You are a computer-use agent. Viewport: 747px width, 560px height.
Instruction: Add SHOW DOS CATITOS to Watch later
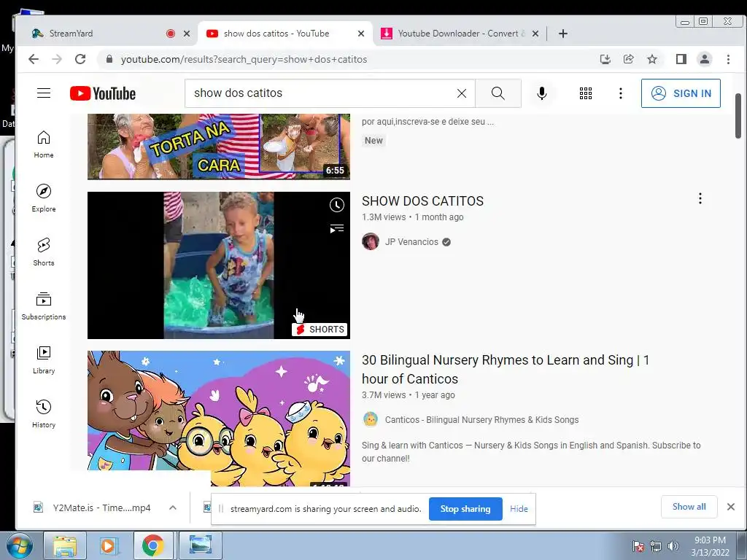click(337, 205)
